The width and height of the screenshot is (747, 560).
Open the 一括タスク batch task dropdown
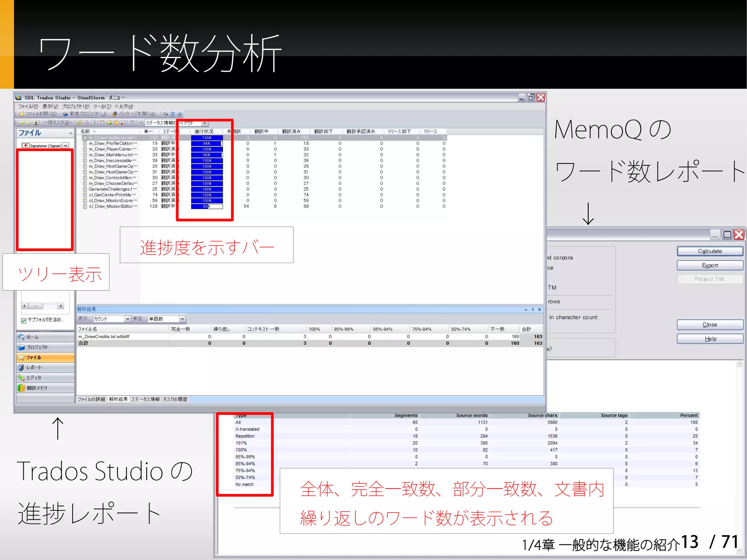pos(58,123)
